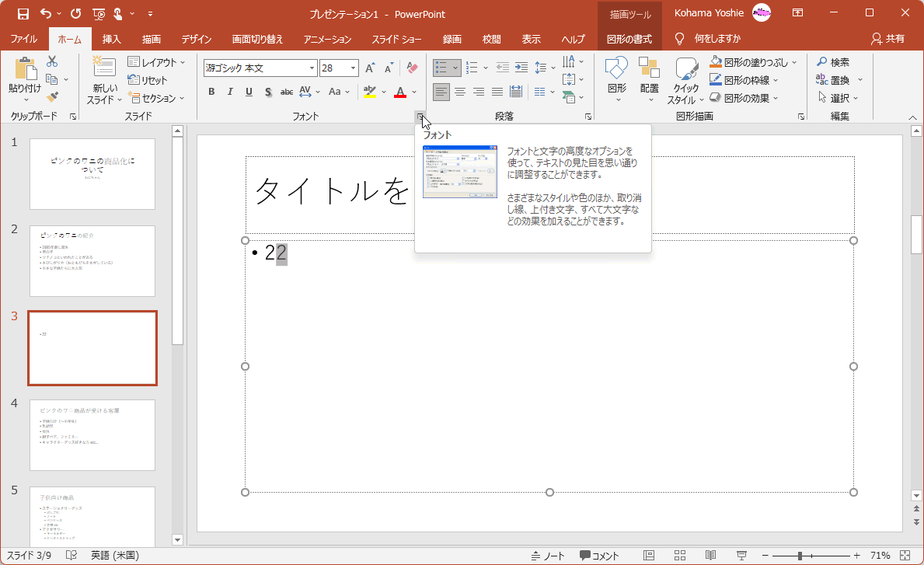Open the アニメーション ribbon tab

click(327, 39)
